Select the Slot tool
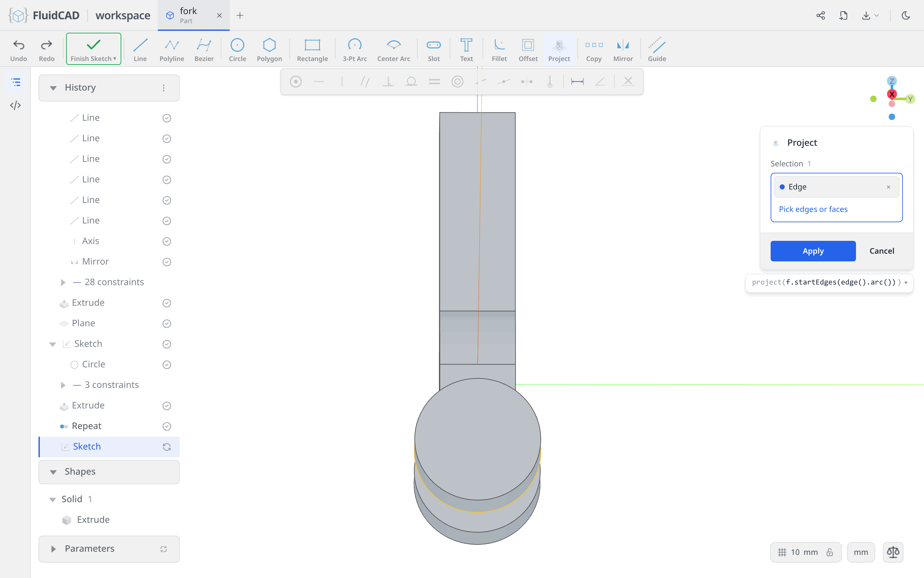 click(x=434, y=49)
